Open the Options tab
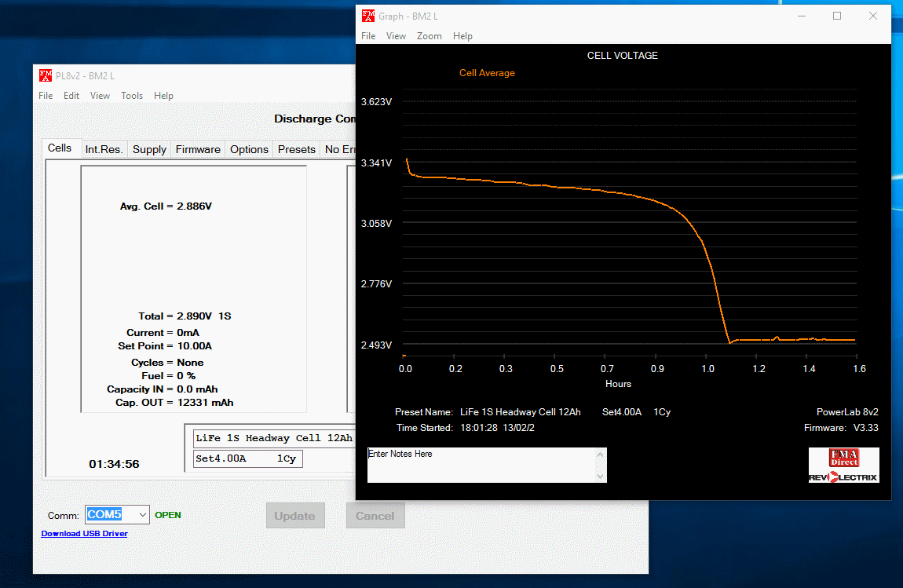 [249, 149]
